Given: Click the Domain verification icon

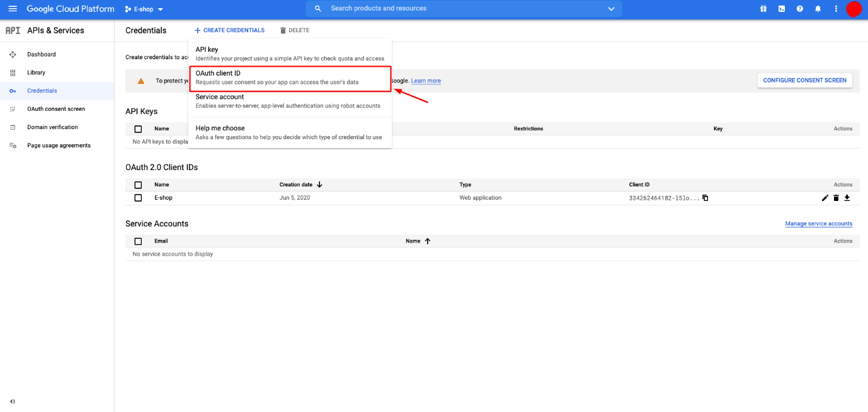Looking at the screenshot, I should (x=13, y=127).
